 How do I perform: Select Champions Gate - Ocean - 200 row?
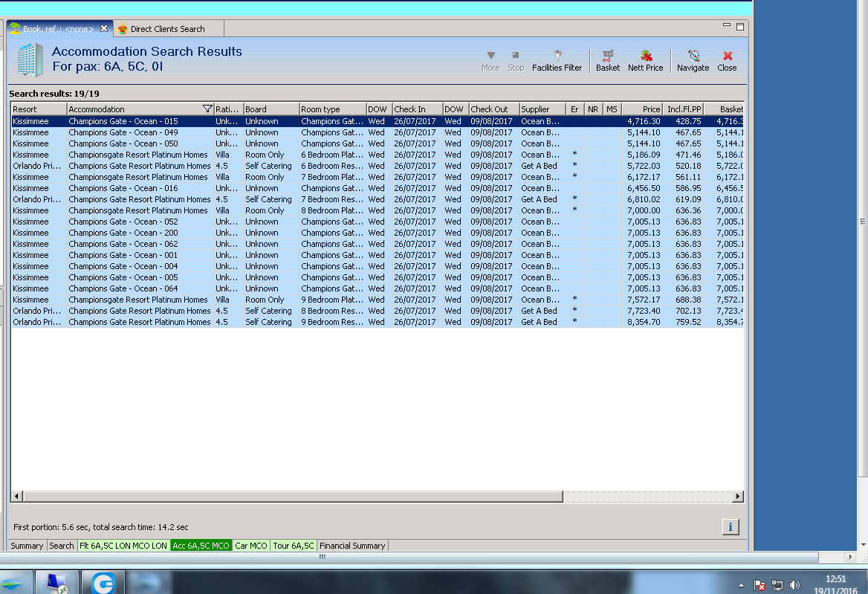pyautogui.click(x=377, y=233)
